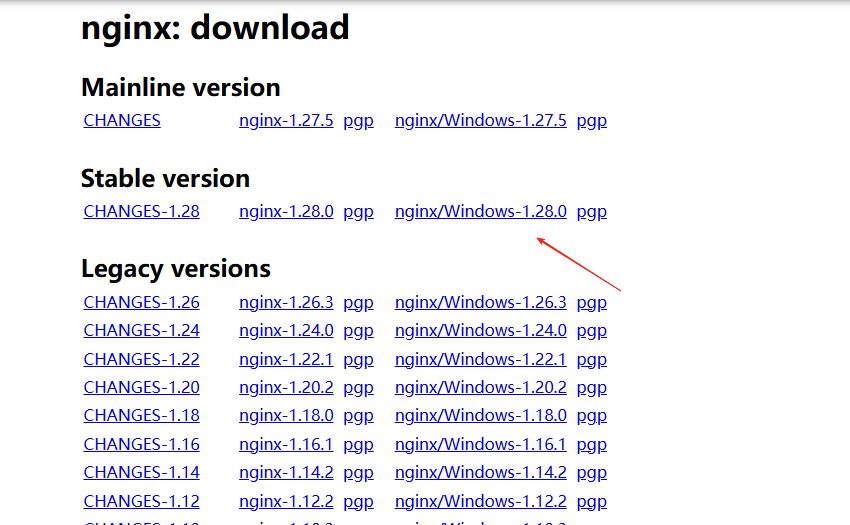The image size is (850, 525).
Task: Download nginx-1.27.5 source link
Action: 286,120
